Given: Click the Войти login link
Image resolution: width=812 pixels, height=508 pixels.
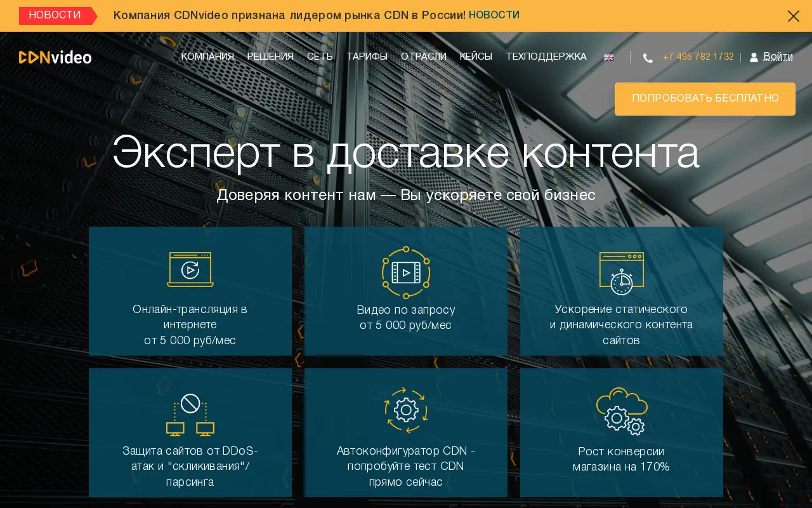Looking at the screenshot, I should click(x=778, y=57).
